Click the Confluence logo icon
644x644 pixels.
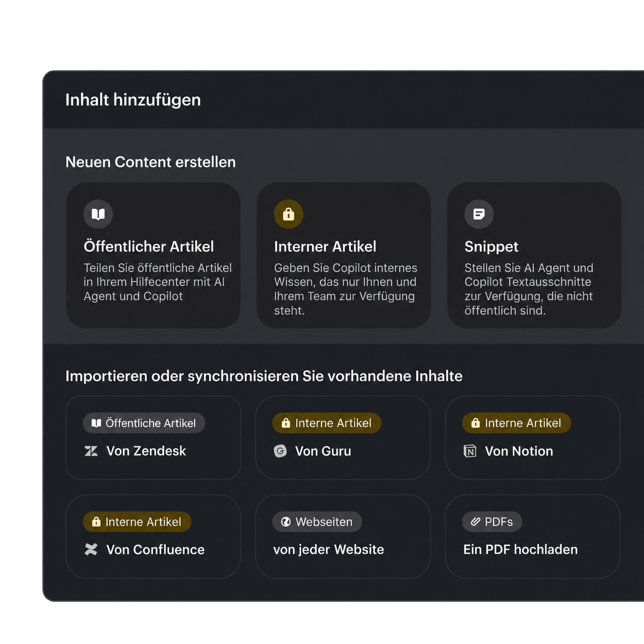[91, 549]
